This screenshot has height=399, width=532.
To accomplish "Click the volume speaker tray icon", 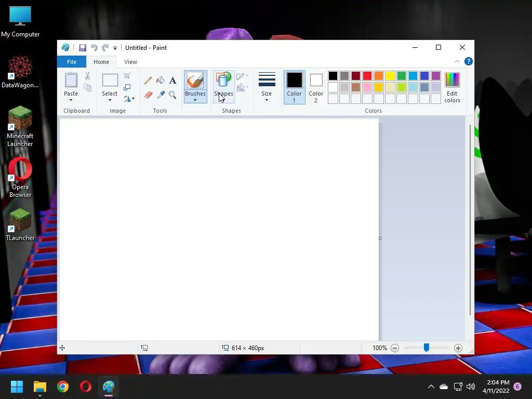I will point(471,387).
